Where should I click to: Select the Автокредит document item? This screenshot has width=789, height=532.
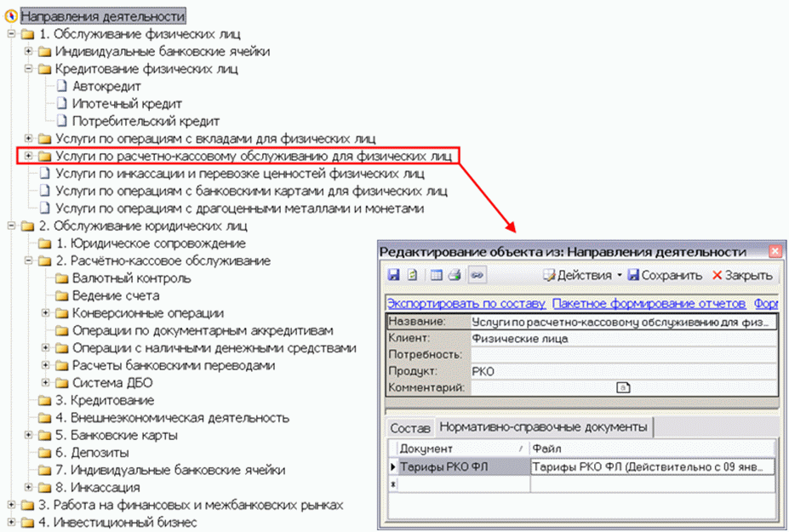[x=106, y=86]
